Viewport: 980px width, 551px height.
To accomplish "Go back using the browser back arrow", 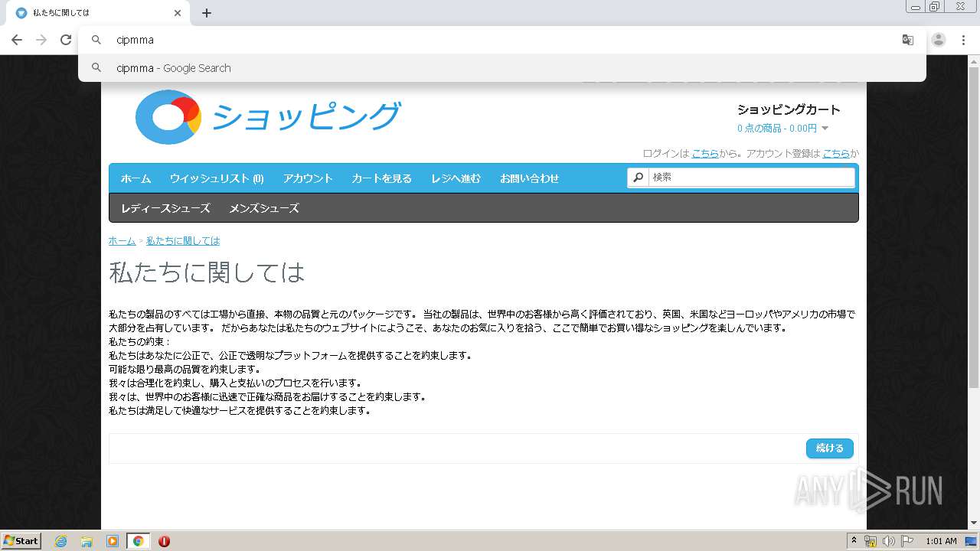I will [x=17, y=40].
